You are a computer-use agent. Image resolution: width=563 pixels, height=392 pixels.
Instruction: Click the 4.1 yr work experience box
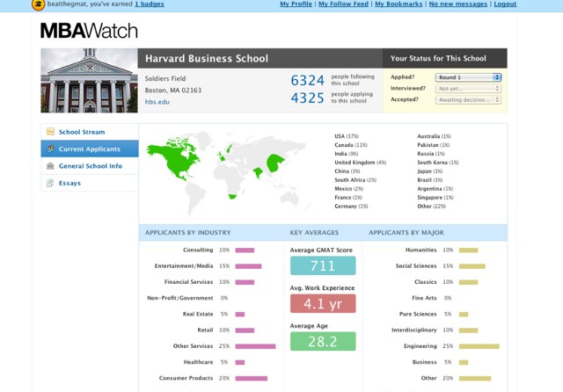(323, 303)
